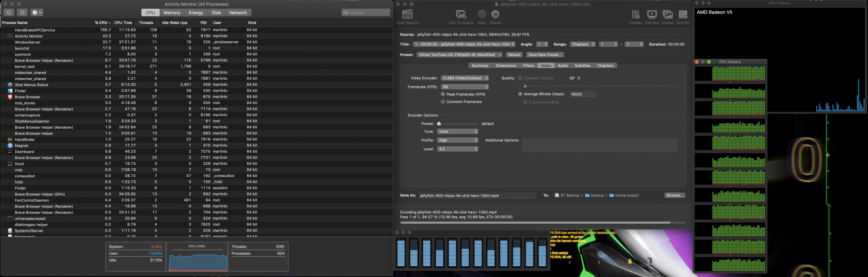Open the Level 5.2 dropdown
This screenshot has width=868, height=277.
click(457, 149)
